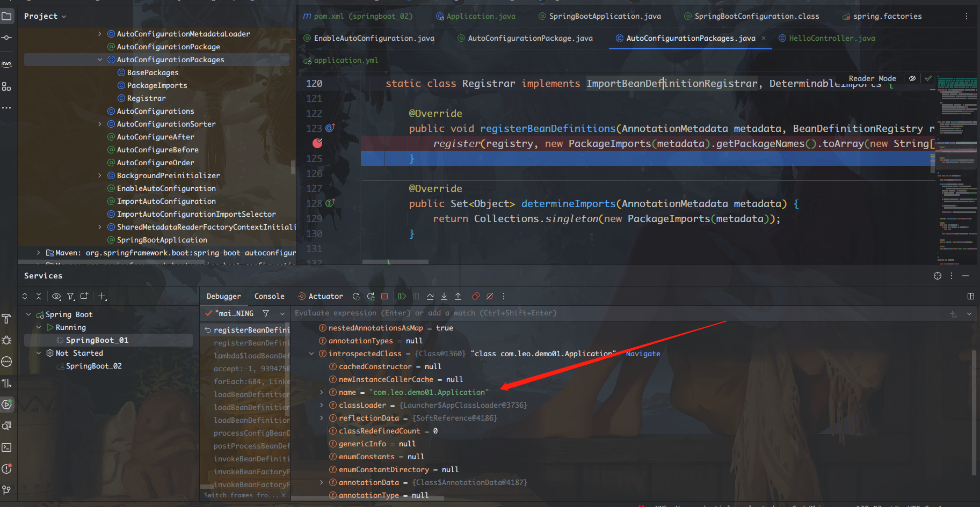This screenshot has width=980, height=507.
Task: Open the Structure tool window icon
Action: click(x=6, y=86)
